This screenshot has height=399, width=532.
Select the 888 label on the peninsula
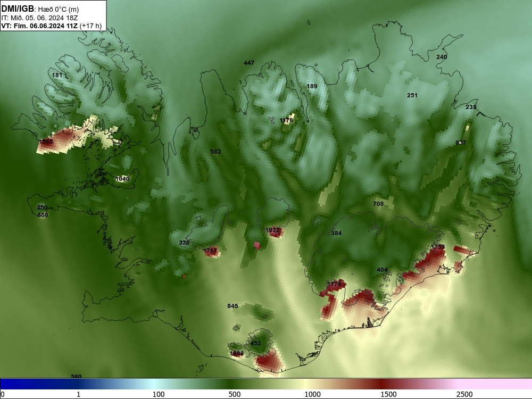click(x=43, y=215)
